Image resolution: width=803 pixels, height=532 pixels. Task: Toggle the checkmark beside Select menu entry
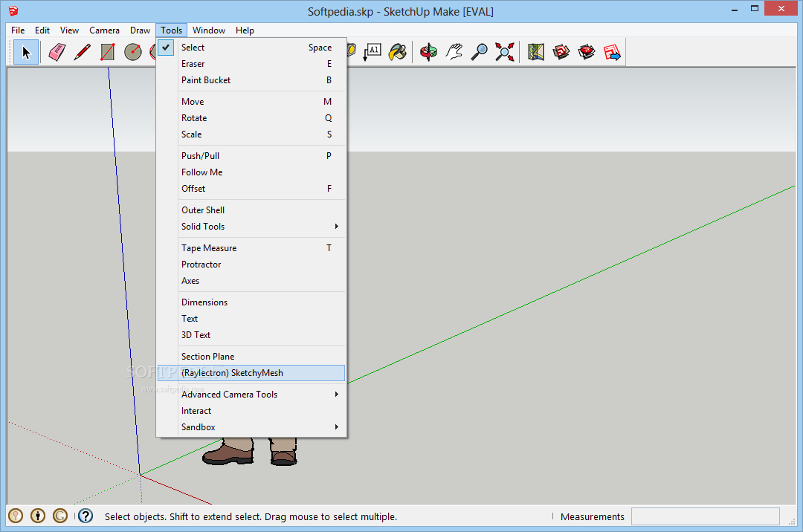(x=166, y=47)
